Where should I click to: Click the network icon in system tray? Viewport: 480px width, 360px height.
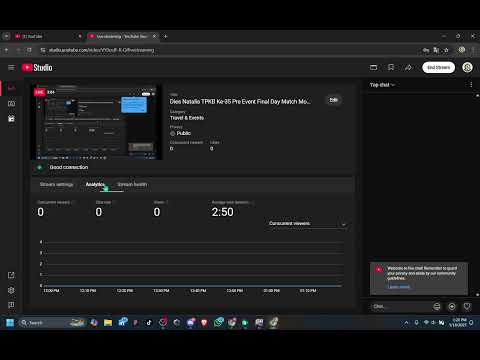(426, 322)
